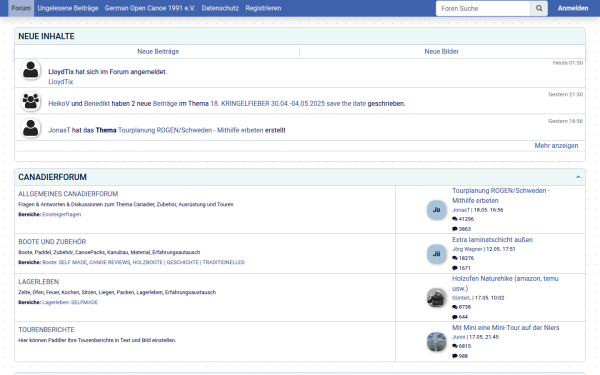Expand more entries via Mehr anzeigen

pos(556,145)
